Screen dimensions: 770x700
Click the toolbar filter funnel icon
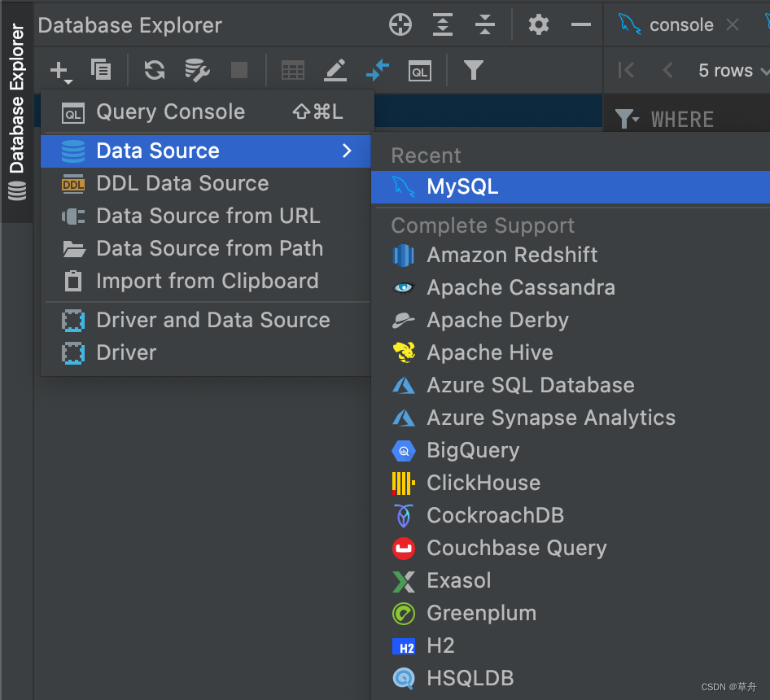473,71
